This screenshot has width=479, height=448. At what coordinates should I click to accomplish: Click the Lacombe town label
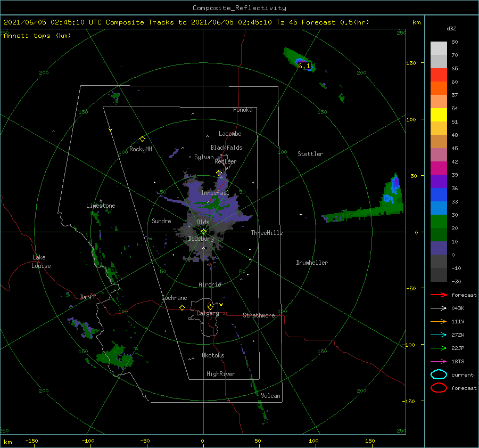coord(230,134)
